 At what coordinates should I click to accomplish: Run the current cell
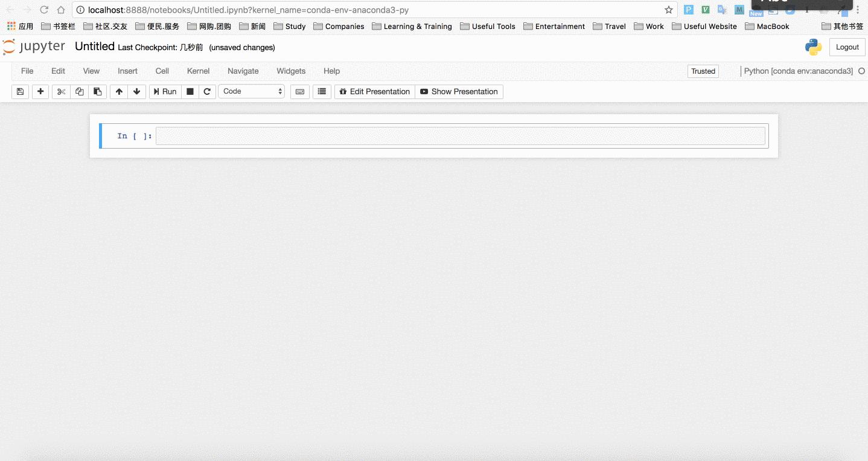click(164, 91)
